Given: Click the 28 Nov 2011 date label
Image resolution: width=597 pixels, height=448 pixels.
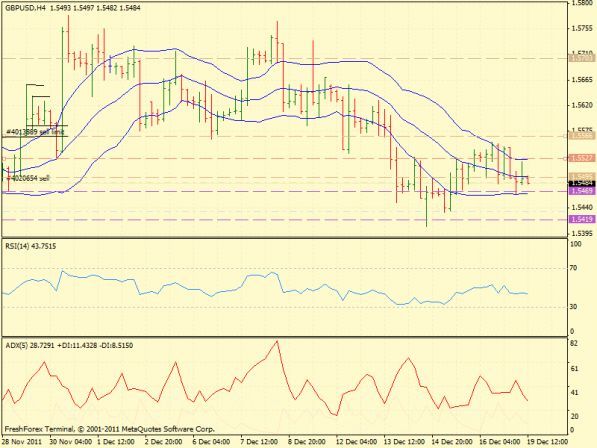Looking at the screenshot, I should (x=21, y=442).
